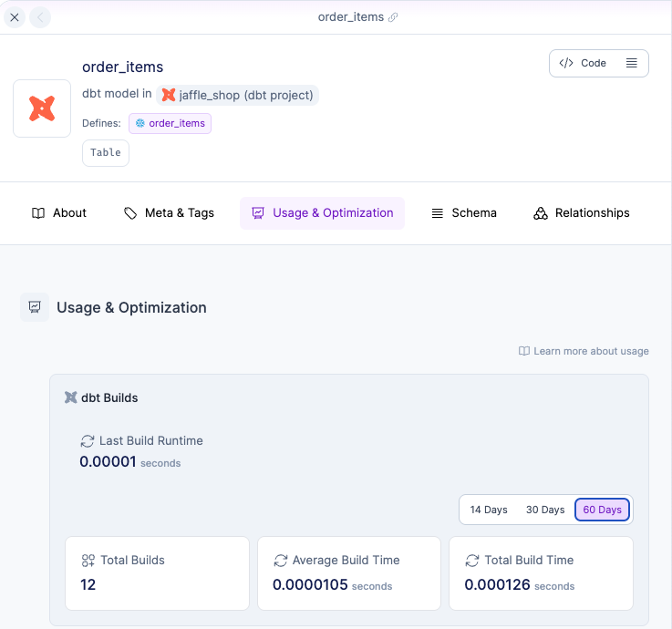The height and width of the screenshot is (629, 672).
Task: Click the list menu icon beside Code
Action: 632,63
